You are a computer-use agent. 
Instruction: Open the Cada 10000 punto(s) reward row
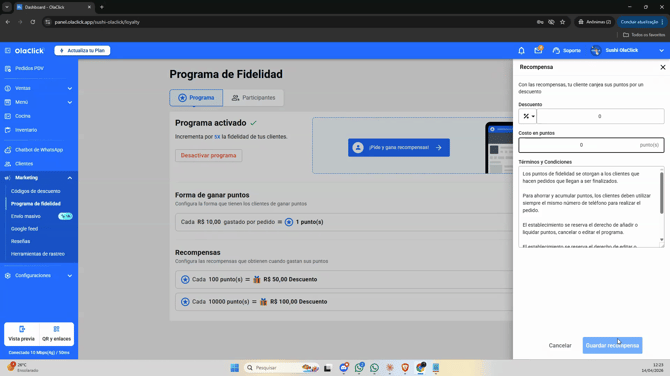pyautogui.click(x=344, y=302)
